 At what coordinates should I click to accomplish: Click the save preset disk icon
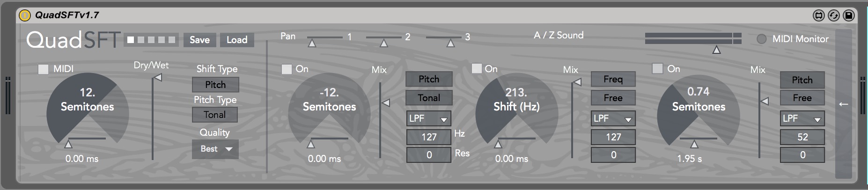[x=848, y=15]
